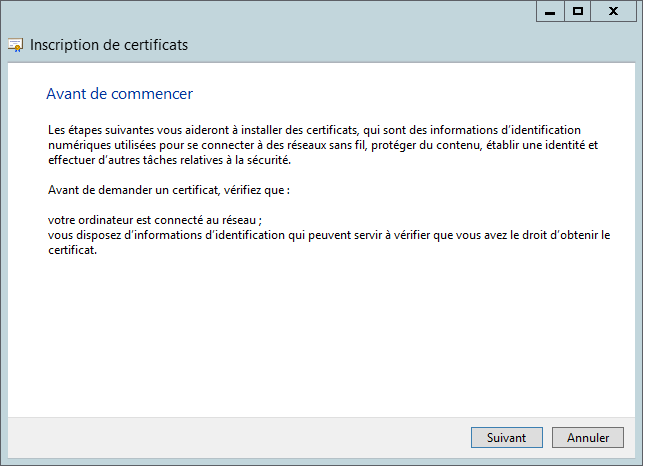Image resolution: width=645 pixels, height=467 pixels.
Task: Click "Avant de demander un certificat" line
Action: [x=168, y=190]
